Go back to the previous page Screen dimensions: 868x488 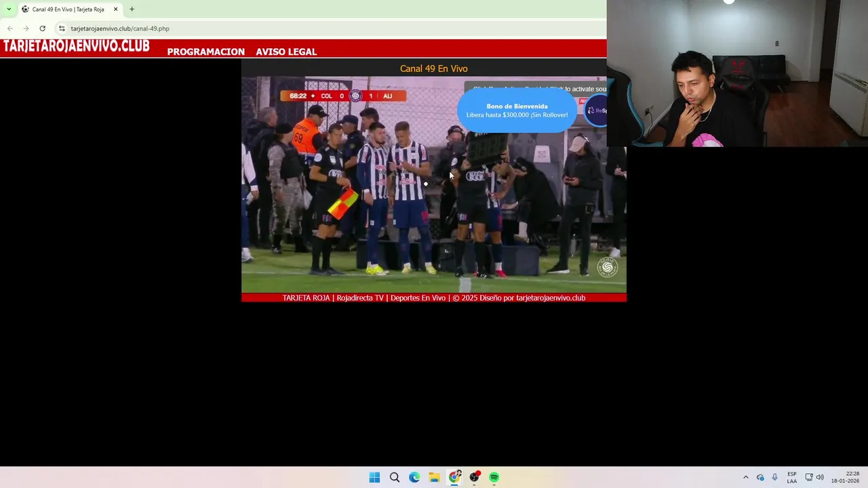point(10,28)
